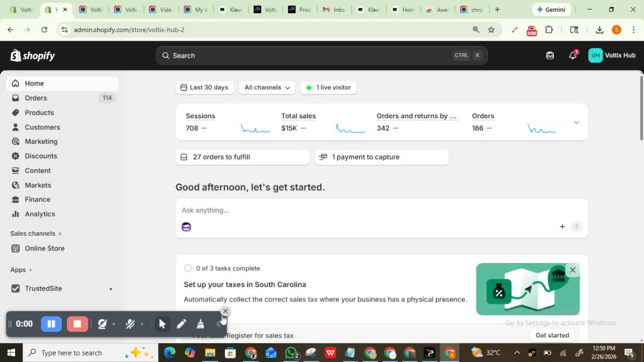This screenshot has height=362, width=644.
Task: Toggle the webcam off in the recorder
Action: point(102,324)
